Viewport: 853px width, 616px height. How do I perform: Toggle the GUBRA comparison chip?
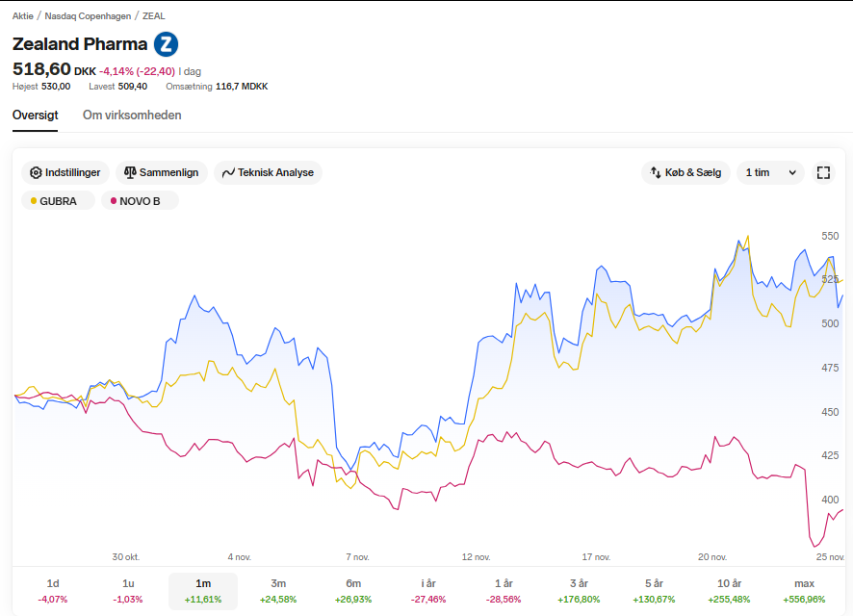pos(58,201)
